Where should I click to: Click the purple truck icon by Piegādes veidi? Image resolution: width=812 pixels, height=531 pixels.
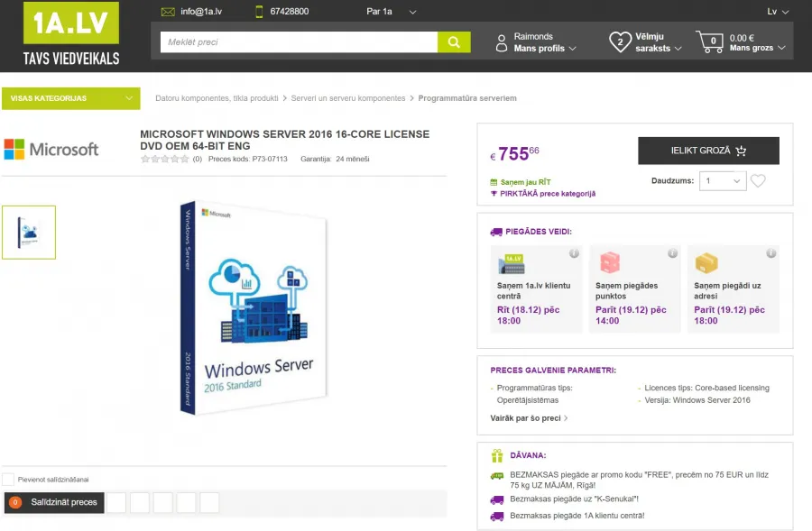point(496,232)
